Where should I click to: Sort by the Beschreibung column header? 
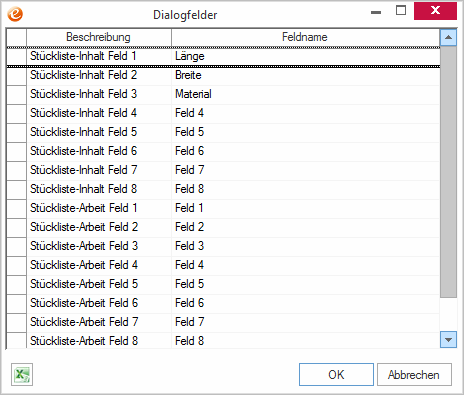(x=99, y=37)
